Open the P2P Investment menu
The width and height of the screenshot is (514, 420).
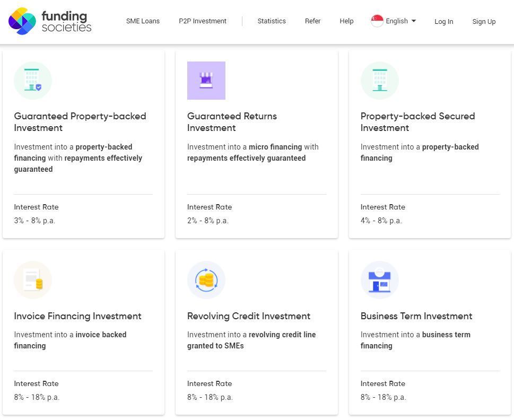click(x=203, y=21)
